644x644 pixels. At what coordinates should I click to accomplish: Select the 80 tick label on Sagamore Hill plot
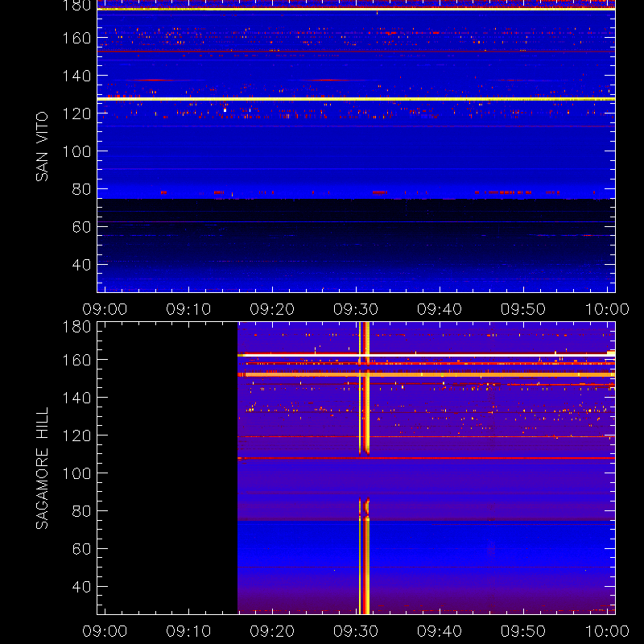tap(81, 511)
